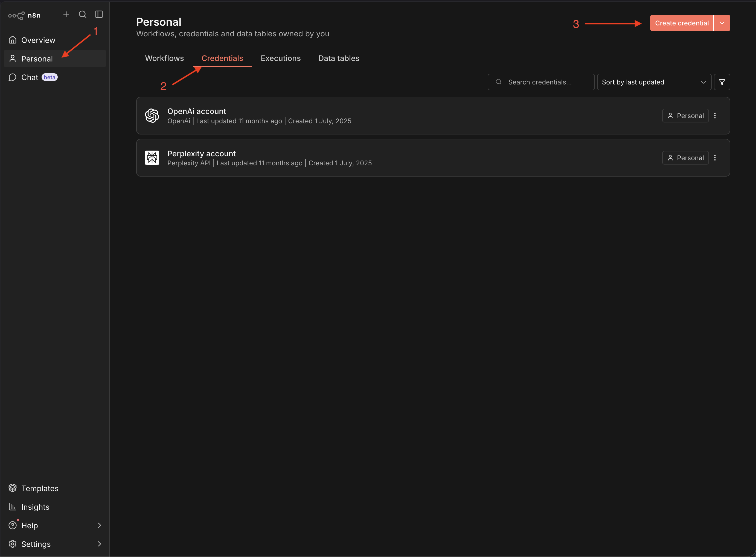
Task: Click the Personal page heading
Action: tap(159, 22)
